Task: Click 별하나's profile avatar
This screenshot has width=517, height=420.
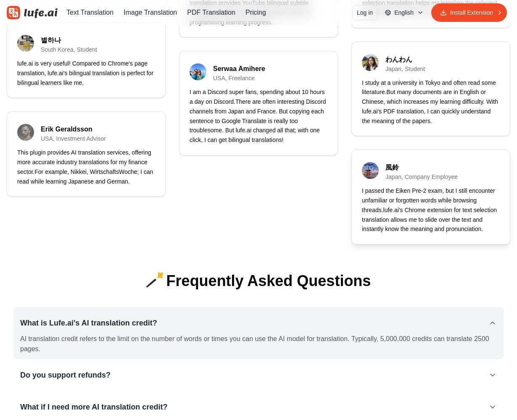Action: click(x=26, y=43)
